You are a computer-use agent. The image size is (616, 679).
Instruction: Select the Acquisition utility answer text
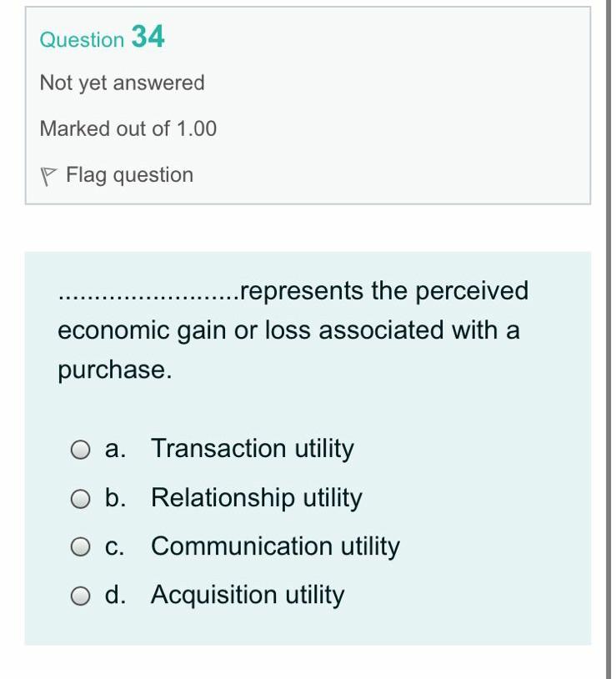click(x=247, y=596)
